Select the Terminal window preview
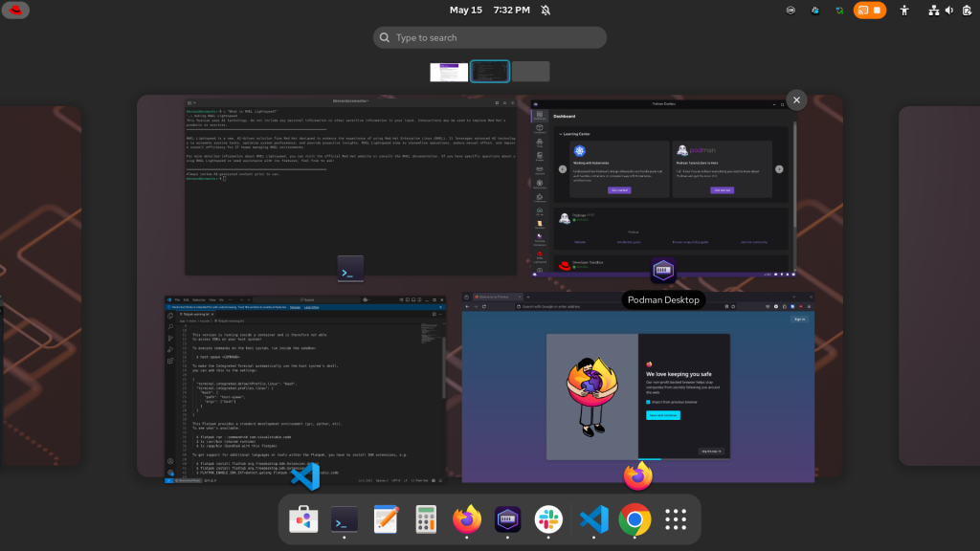The height and width of the screenshot is (551, 980). click(x=350, y=187)
